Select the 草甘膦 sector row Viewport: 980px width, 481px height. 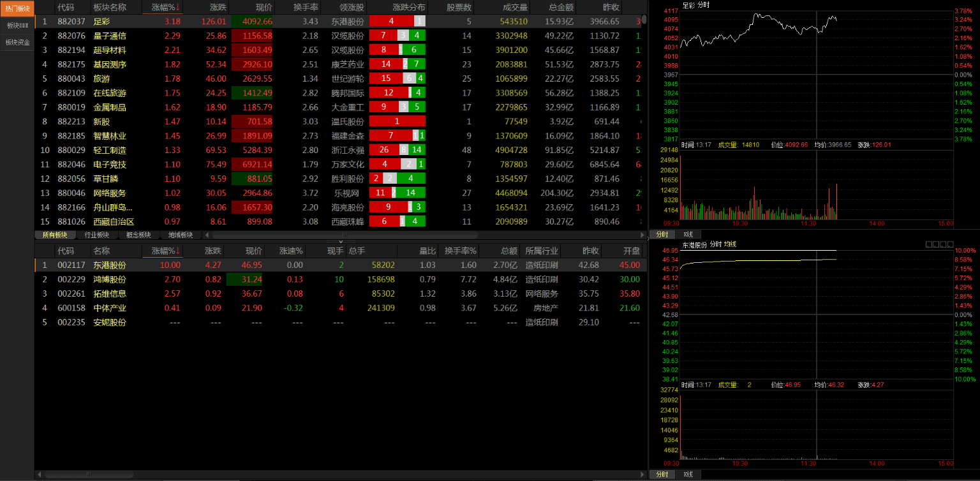point(338,179)
